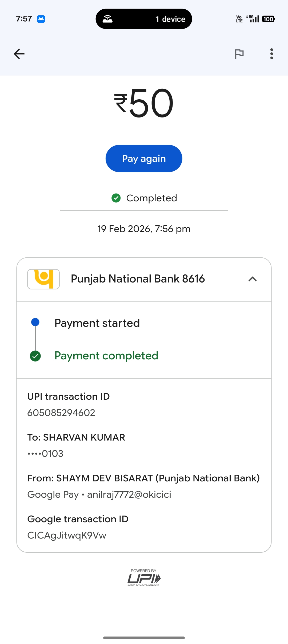Tap the Powered by UPI logo
This screenshot has width=288, height=644.
pyautogui.click(x=144, y=578)
